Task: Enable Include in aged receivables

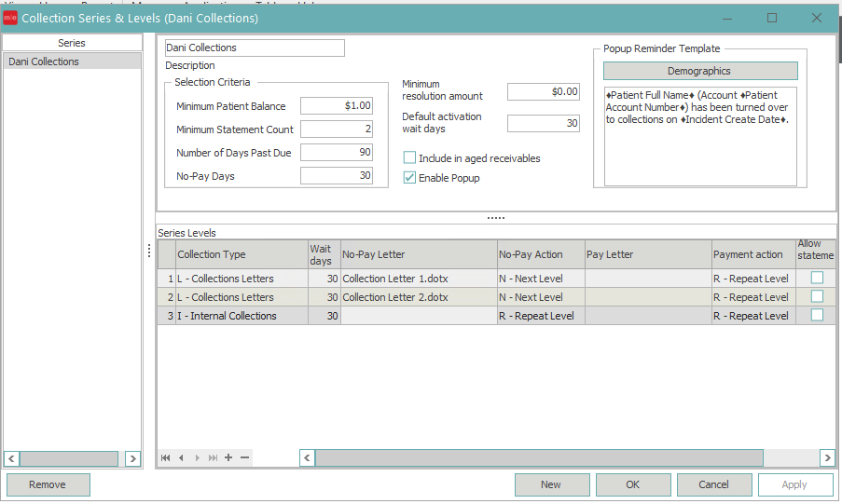Action: pos(409,158)
